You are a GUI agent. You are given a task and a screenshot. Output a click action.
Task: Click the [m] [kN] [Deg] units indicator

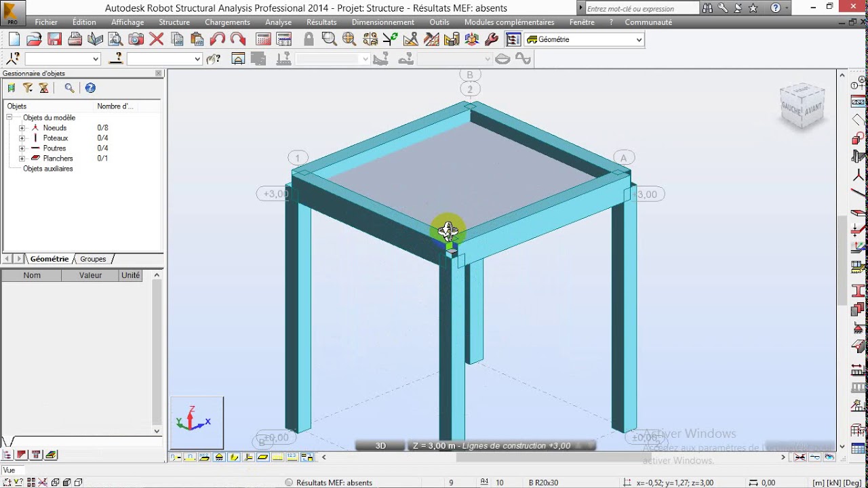(x=837, y=483)
